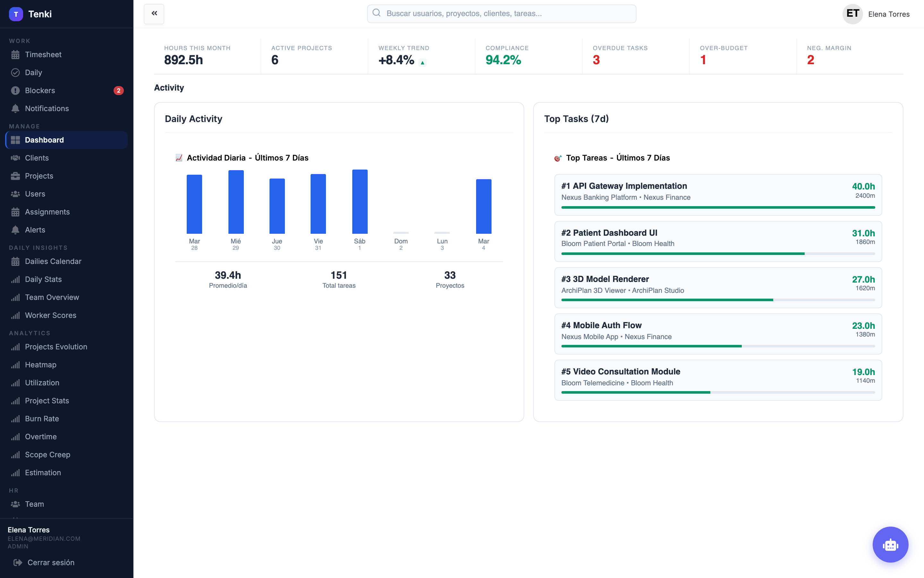Click the 39.4h Promedio/día stat

point(228,279)
